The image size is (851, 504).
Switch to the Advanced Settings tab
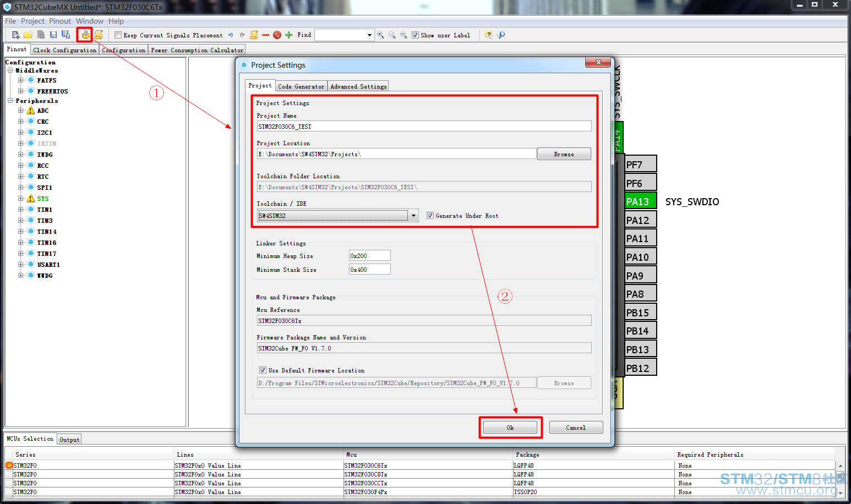coord(358,86)
